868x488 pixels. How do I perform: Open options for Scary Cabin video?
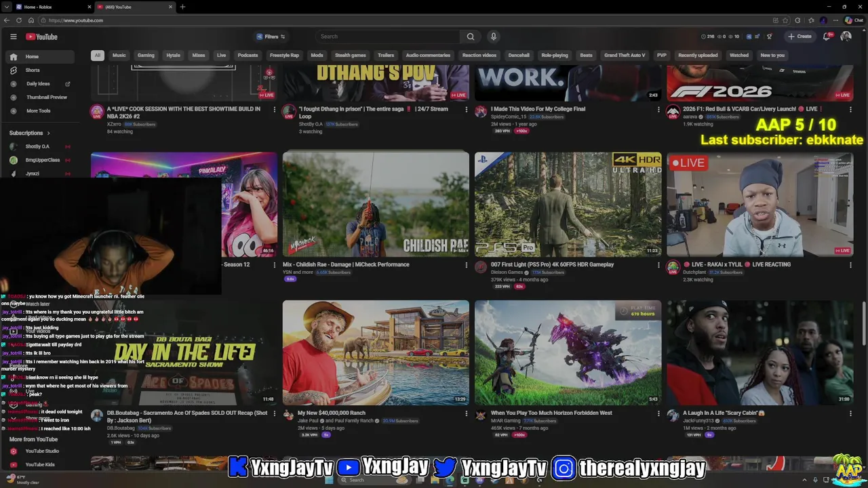click(850, 414)
